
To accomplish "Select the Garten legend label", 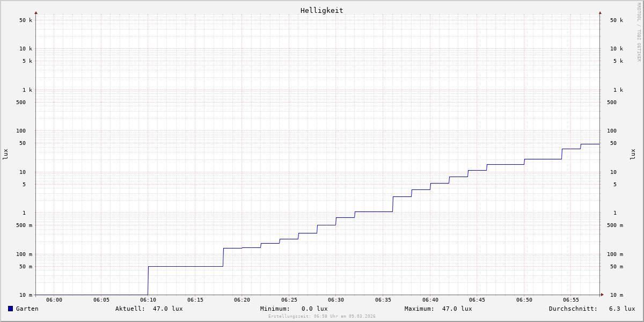I will pos(27,309).
